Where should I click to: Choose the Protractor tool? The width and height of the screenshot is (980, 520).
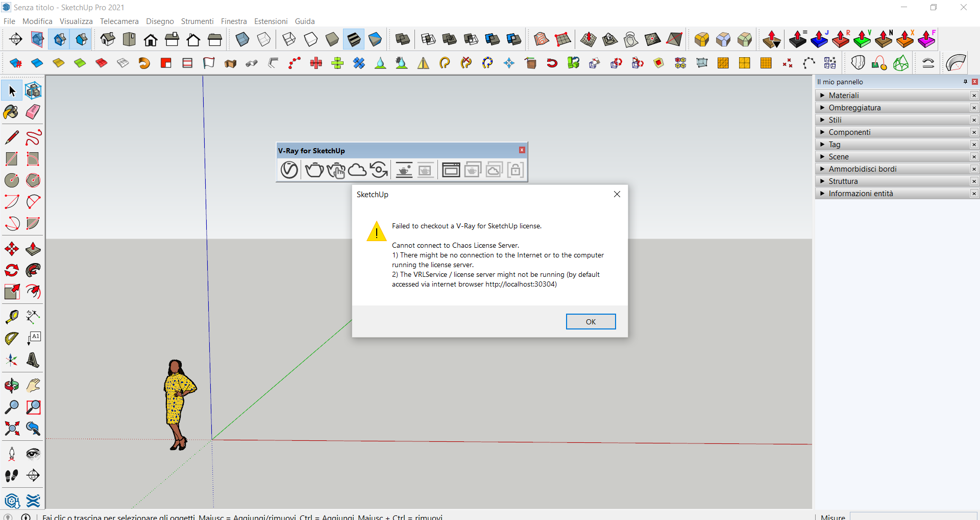point(12,339)
